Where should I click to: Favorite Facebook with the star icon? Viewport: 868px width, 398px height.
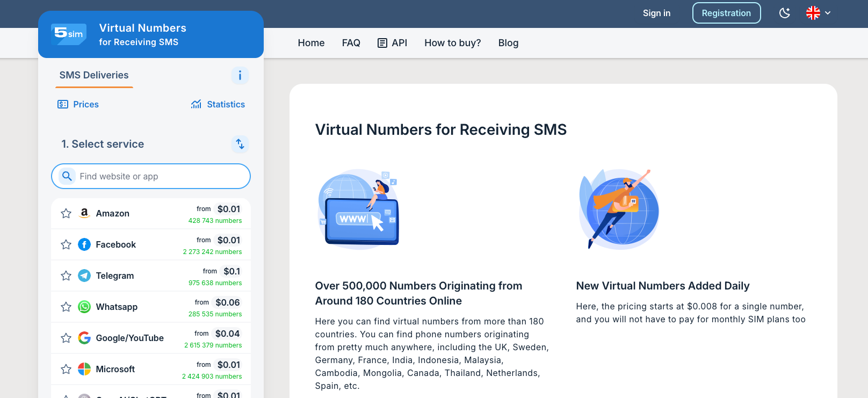(x=66, y=244)
